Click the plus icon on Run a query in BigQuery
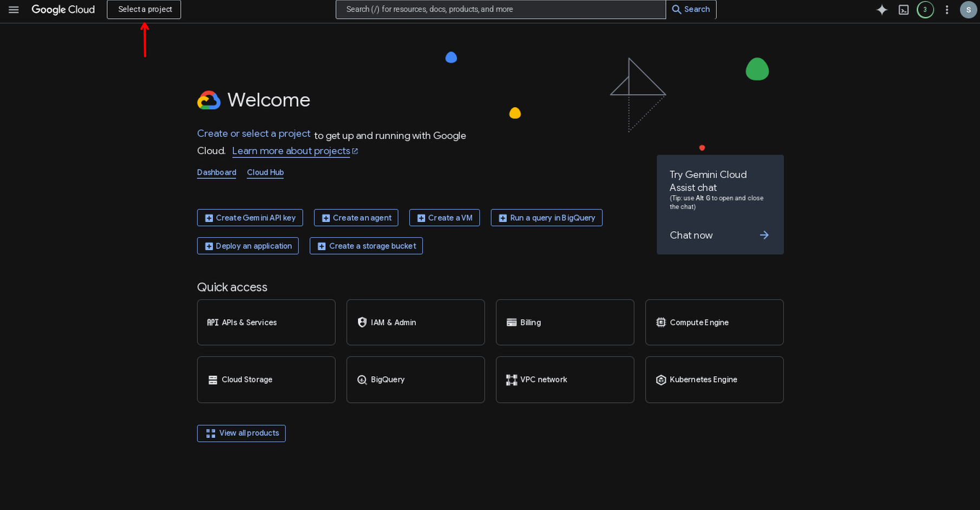 [503, 218]
